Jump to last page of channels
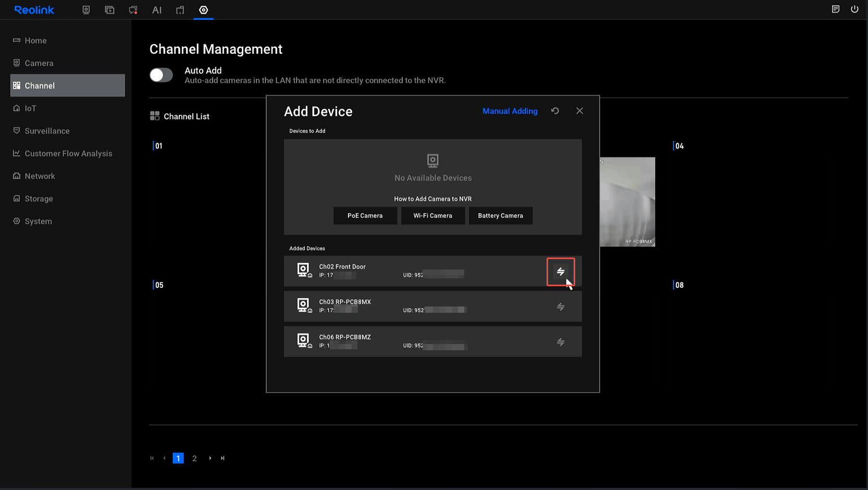The height and width of the screenshot is (490, 868). click(222, 458)
